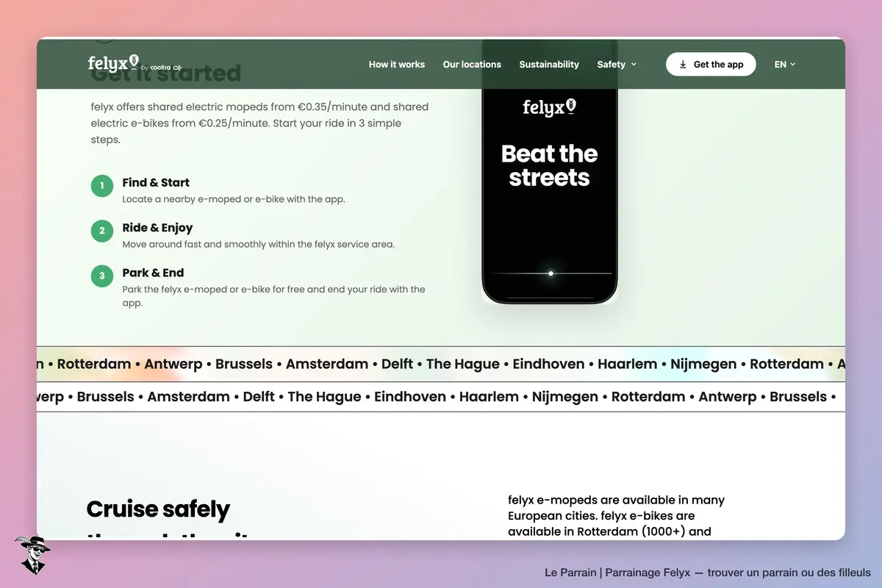This screenshot has width=882, height=588.
Task: Click Amsterdam in the top city ticker
Action: point(327,364)
